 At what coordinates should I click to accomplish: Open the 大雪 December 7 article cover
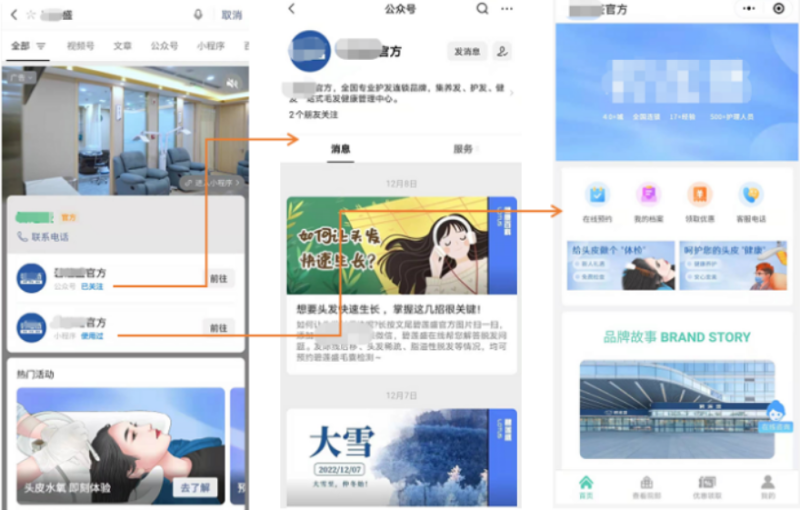[x=402, y=457]
